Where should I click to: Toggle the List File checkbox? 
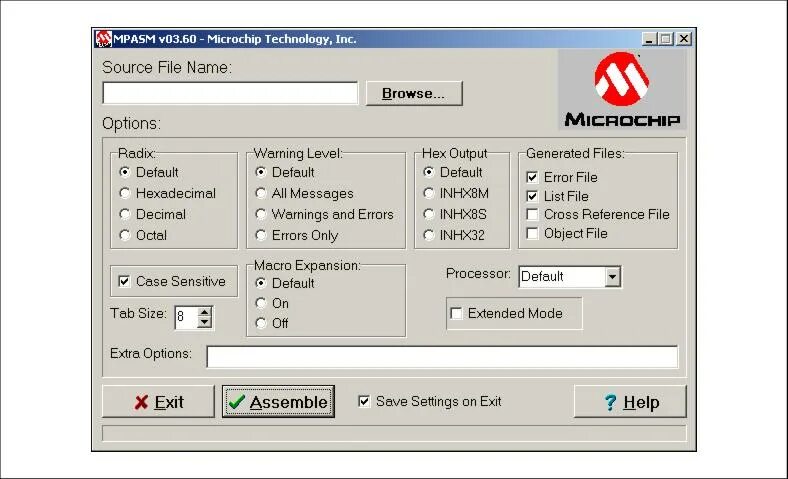click(532, 197)
